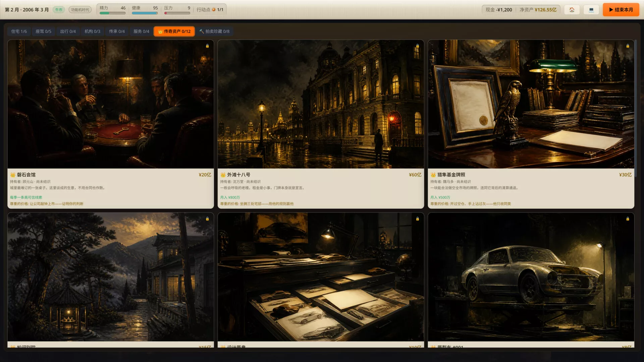Image resolution: width=644 pixels, height=362 pixels.
Task: Click the 尊重的价格: 让公司敲钟上市 requirement line
Action: point(47,204)
